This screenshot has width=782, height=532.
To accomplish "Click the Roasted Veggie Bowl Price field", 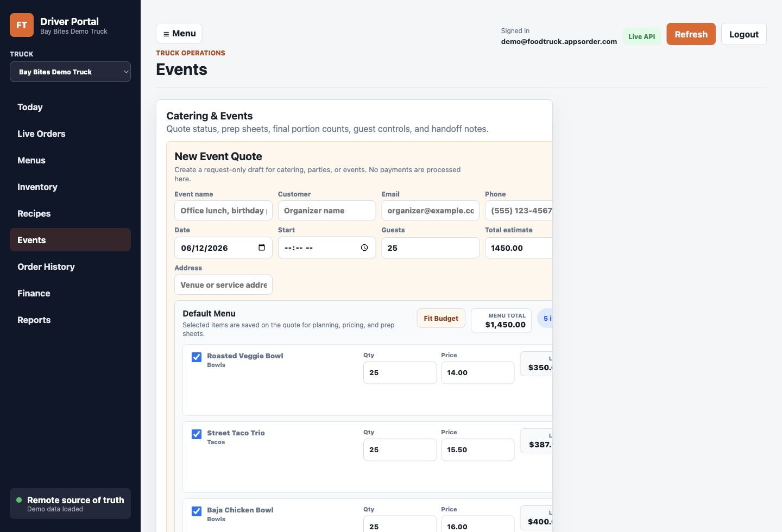I will (477, 373).
